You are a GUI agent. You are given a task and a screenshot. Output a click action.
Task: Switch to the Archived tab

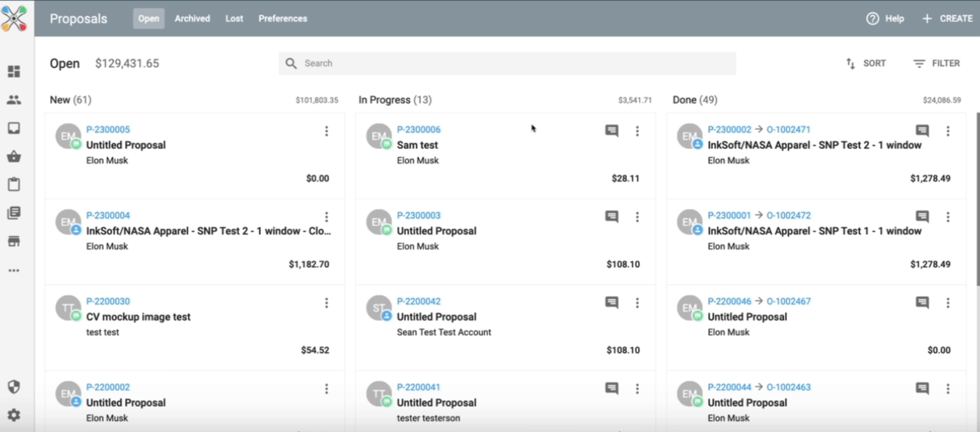[192, 19]
